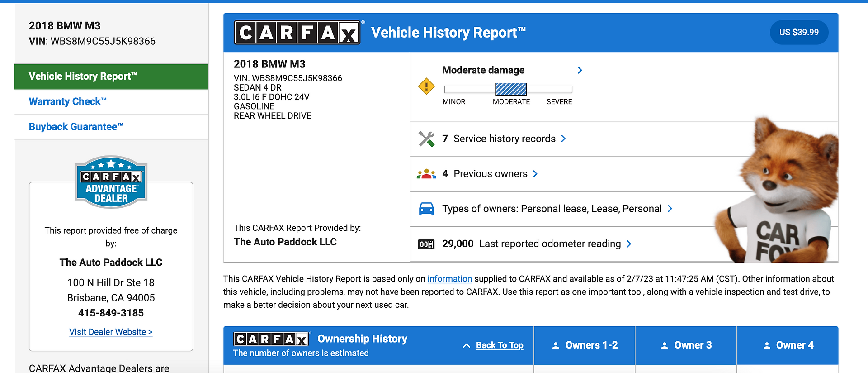
Task: Click the SEDAN 4 DR body style text
Action: 258,88
